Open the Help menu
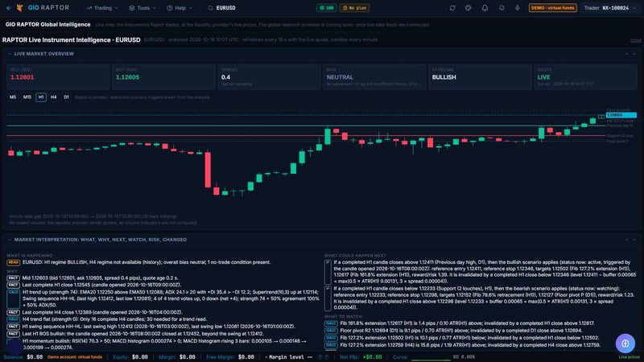 pyautogui.click(x=180, y=8)
